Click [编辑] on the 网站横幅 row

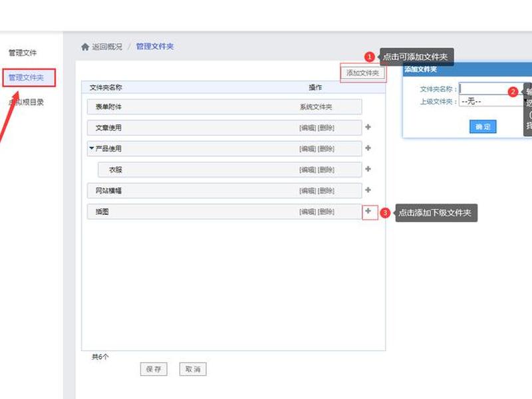pos(308,191)
